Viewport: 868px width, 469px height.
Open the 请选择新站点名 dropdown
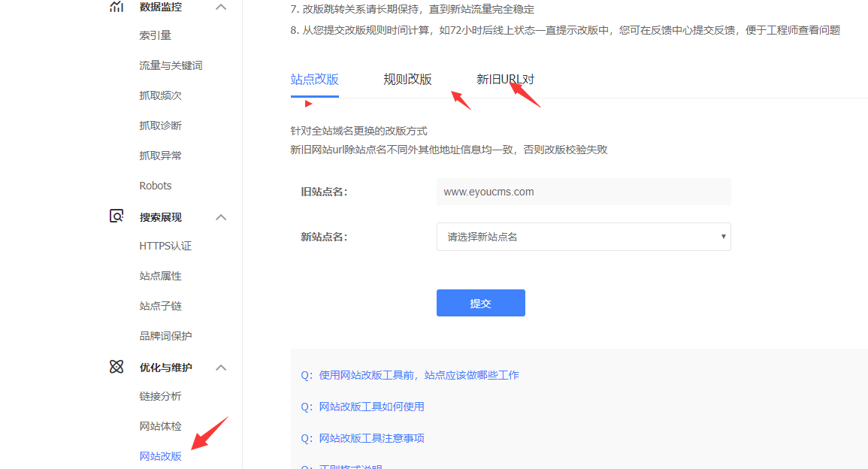pos(583,237)
